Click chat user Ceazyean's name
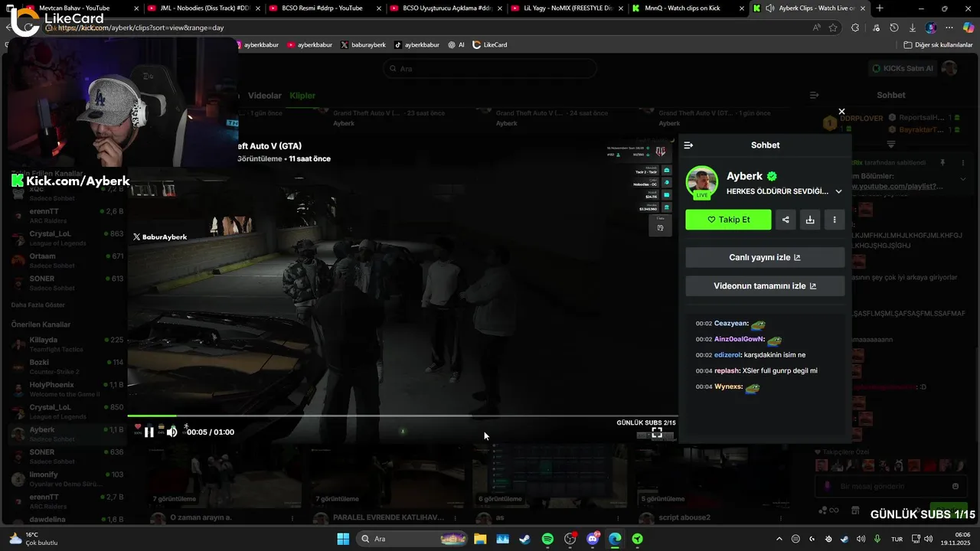The image size is (980, 551). point(731,324)
